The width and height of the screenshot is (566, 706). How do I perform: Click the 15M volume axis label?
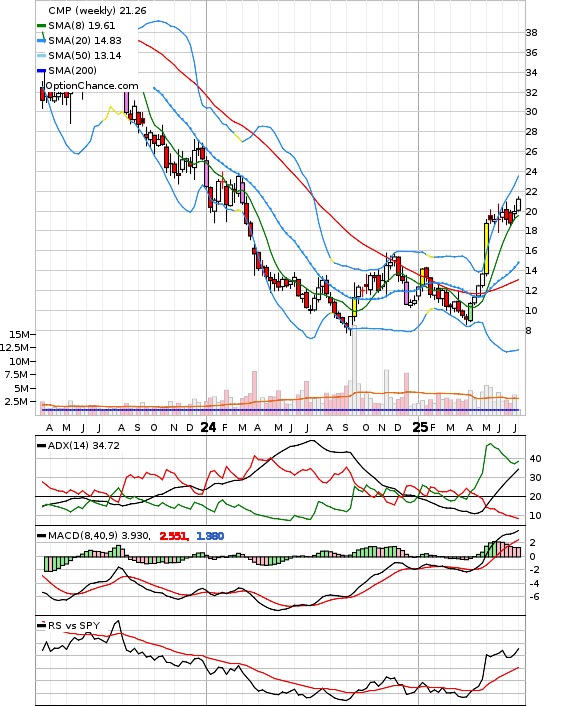[x=19, y=334]
